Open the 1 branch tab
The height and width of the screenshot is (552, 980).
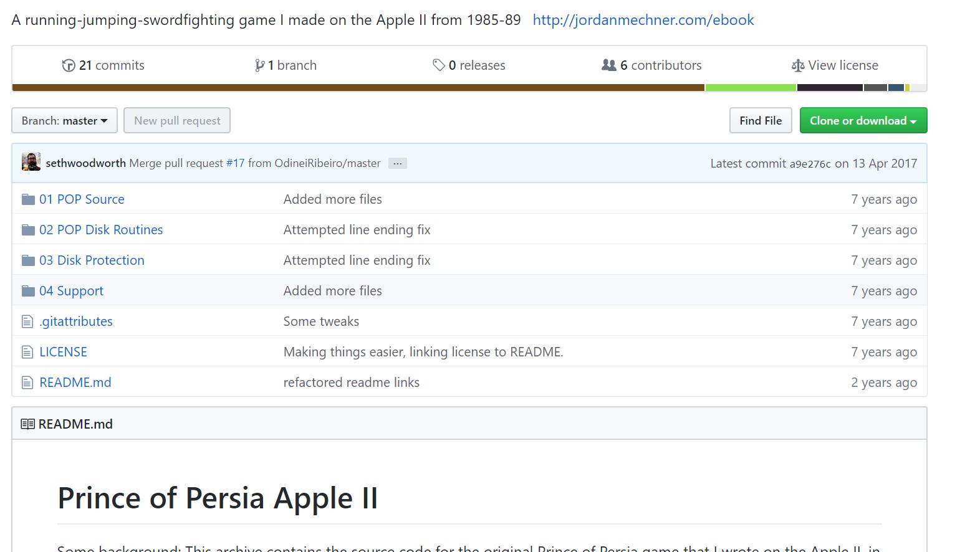[x=286, y=65]
